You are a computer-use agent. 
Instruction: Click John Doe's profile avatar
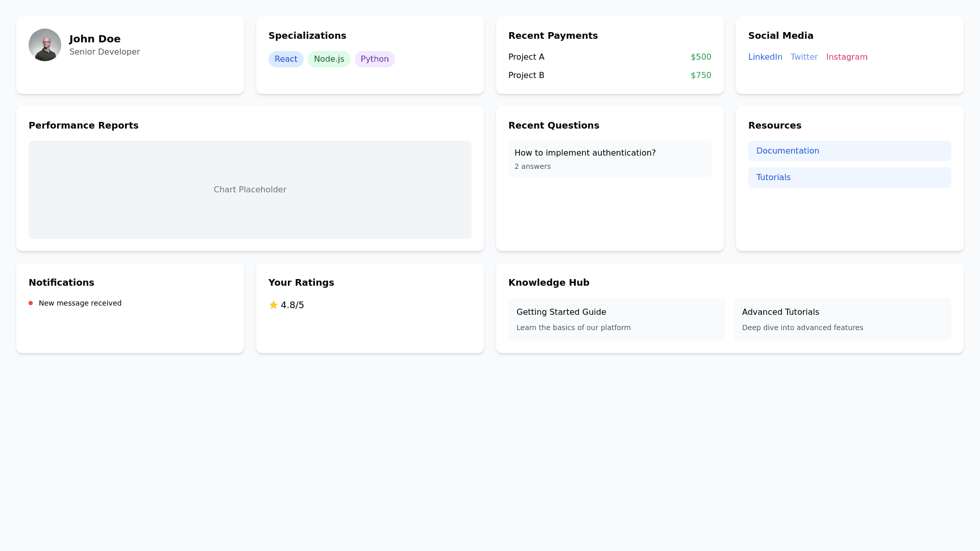[44, 45]
